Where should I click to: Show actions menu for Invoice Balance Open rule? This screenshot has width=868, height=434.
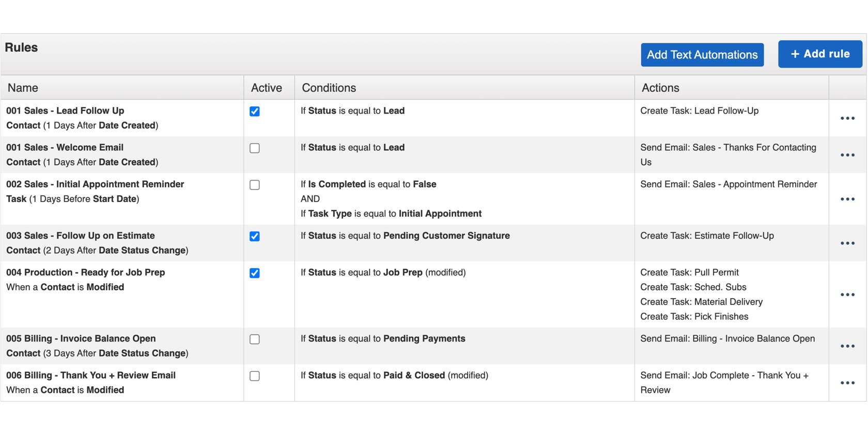[847, 346]
